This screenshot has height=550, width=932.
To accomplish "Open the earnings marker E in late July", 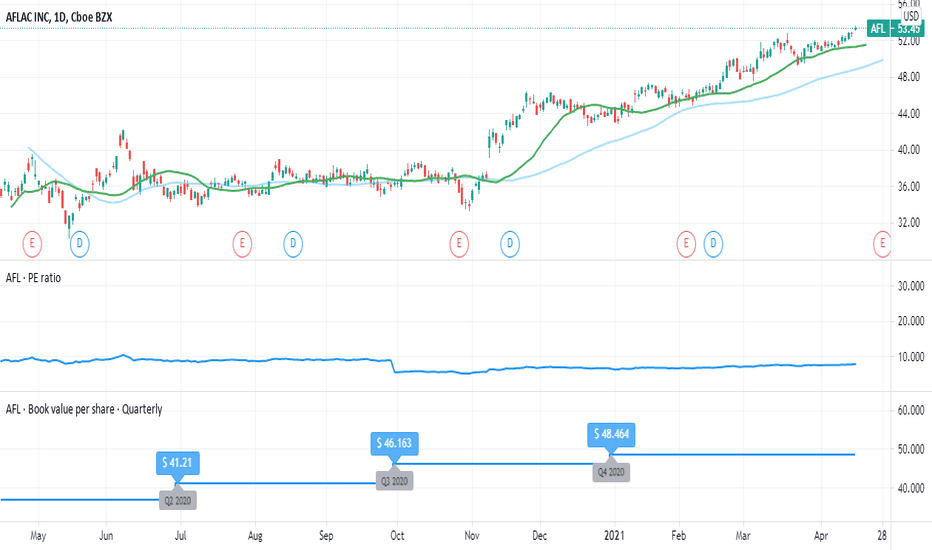I will pos(242,244).
